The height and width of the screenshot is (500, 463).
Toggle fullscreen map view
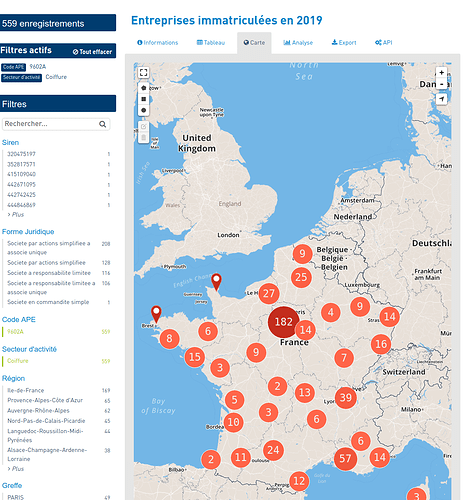(x=143, y=72)
